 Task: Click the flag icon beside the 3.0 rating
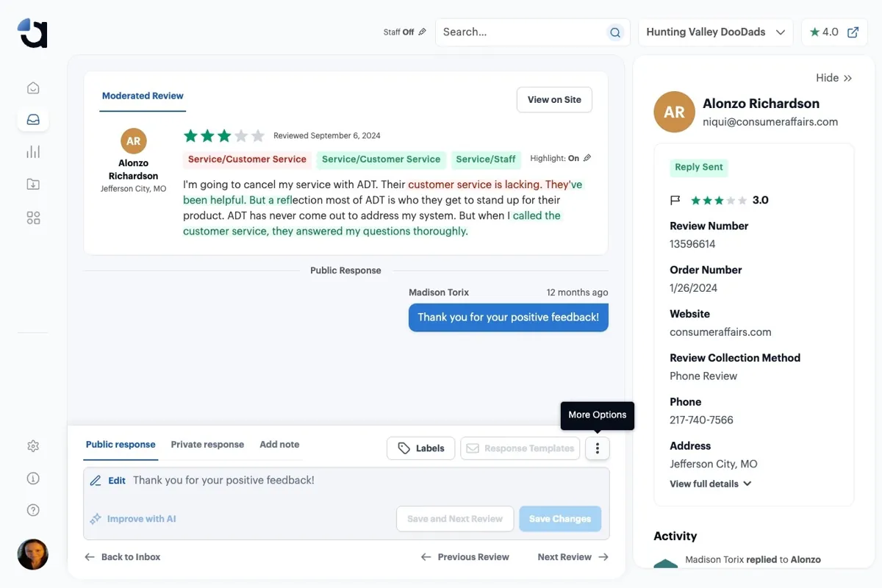point(675,200)
